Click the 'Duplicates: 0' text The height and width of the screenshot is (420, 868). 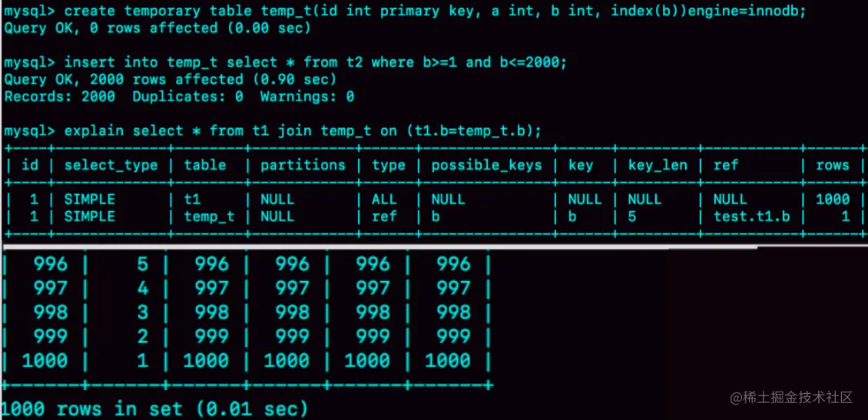tap(187, 97)
